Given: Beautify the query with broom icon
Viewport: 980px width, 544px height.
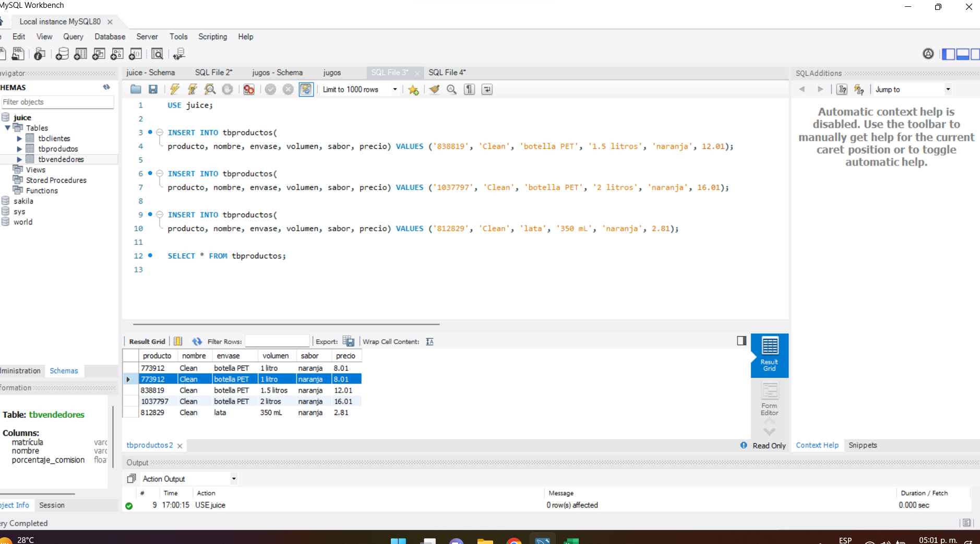Looking at the screenshot, I should click(434, 89).
